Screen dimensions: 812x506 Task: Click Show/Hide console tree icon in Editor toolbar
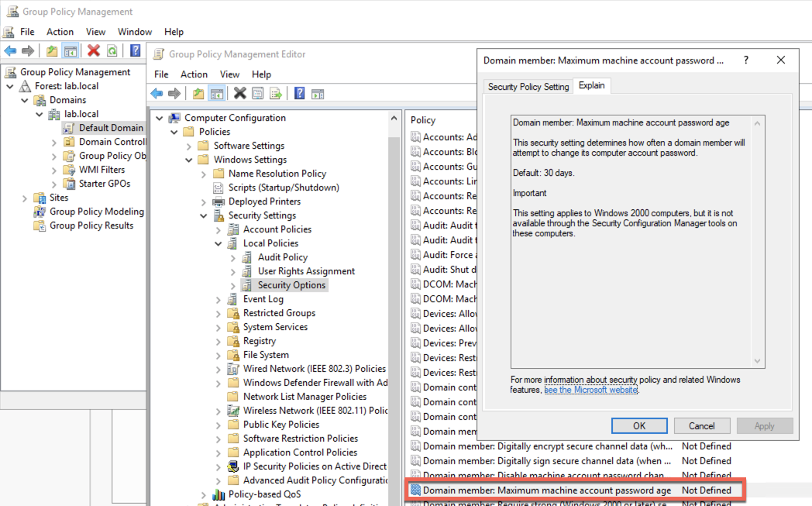(x=217, y=93)
